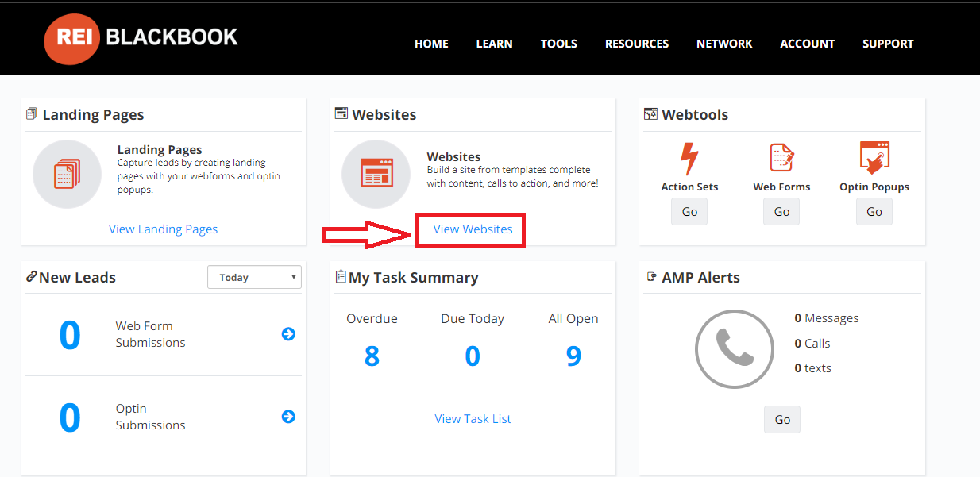Click the AMP Alerts phone circle icon
Screen dimensions: 980x477
tap(735, 348)
